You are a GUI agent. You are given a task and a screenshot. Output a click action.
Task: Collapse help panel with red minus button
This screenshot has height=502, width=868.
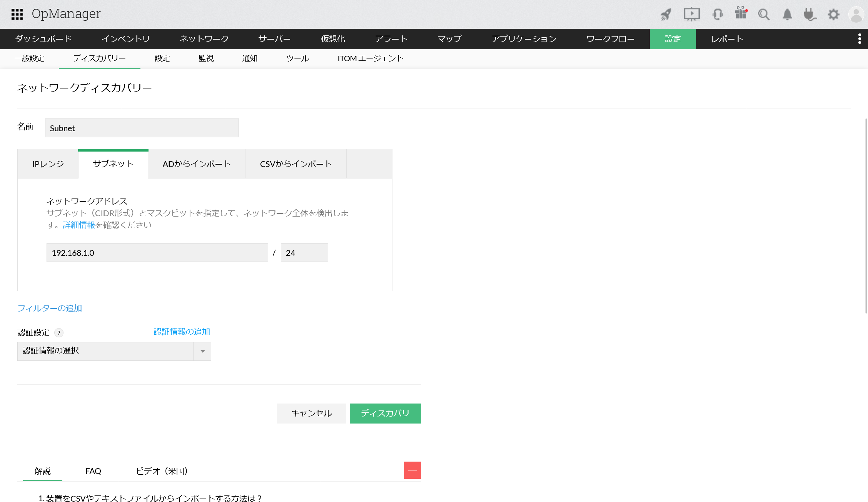pyautogui.click(x=412, y=470)
